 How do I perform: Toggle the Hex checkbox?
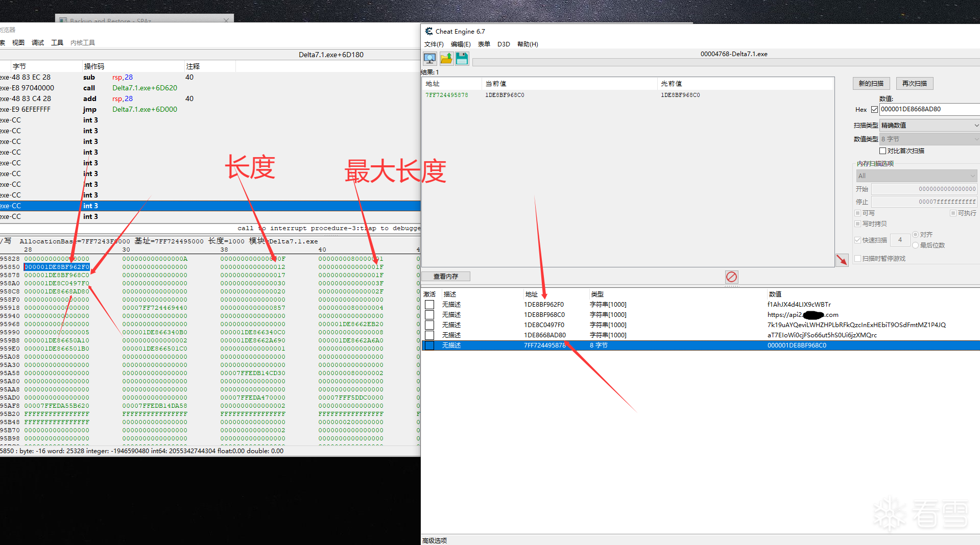click(x=874, y=109)
